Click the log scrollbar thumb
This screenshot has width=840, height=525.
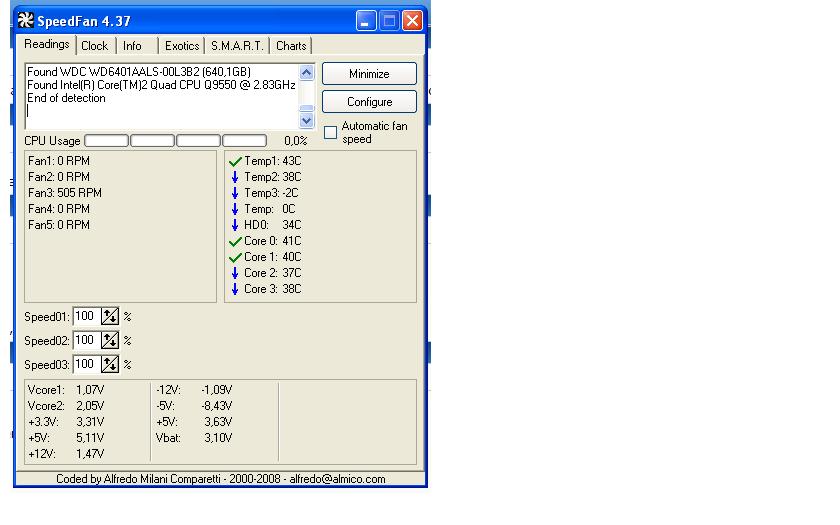(x=306, y=108)
